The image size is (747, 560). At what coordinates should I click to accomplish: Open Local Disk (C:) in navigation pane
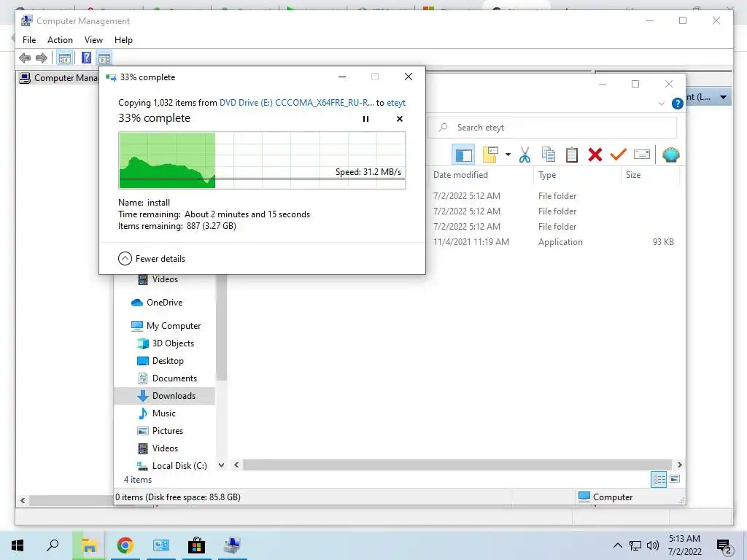pyautogui.click(x=179, y=466)
